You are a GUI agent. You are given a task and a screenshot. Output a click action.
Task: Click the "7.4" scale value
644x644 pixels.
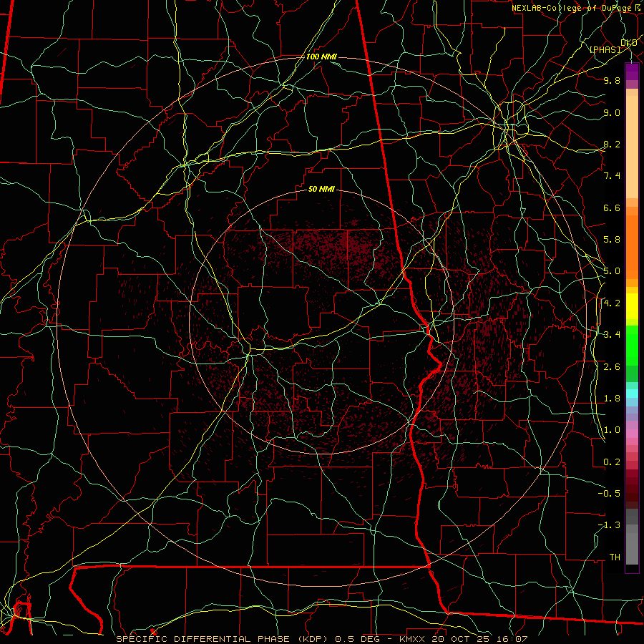(612, 176)
